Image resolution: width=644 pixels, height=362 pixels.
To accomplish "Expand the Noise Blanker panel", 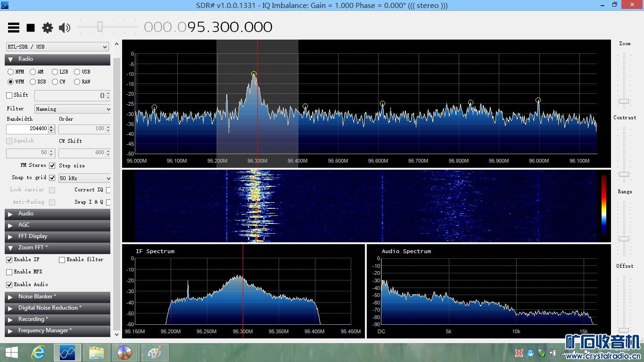I will [58, 297].
